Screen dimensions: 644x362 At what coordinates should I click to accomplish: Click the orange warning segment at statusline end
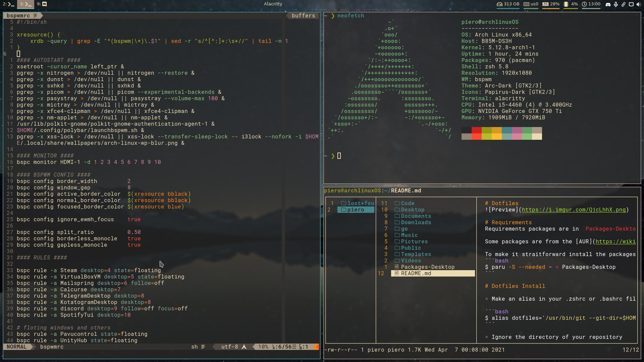316,347
